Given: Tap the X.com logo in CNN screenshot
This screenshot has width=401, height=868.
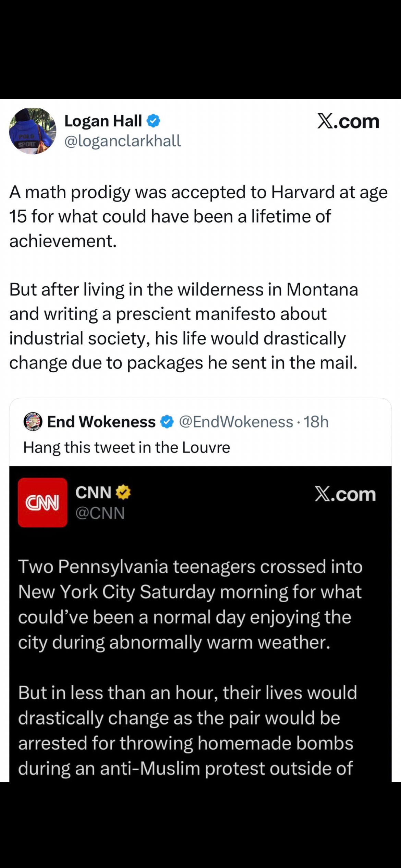Looking at the screenshot, I should [x=345, y=494].
